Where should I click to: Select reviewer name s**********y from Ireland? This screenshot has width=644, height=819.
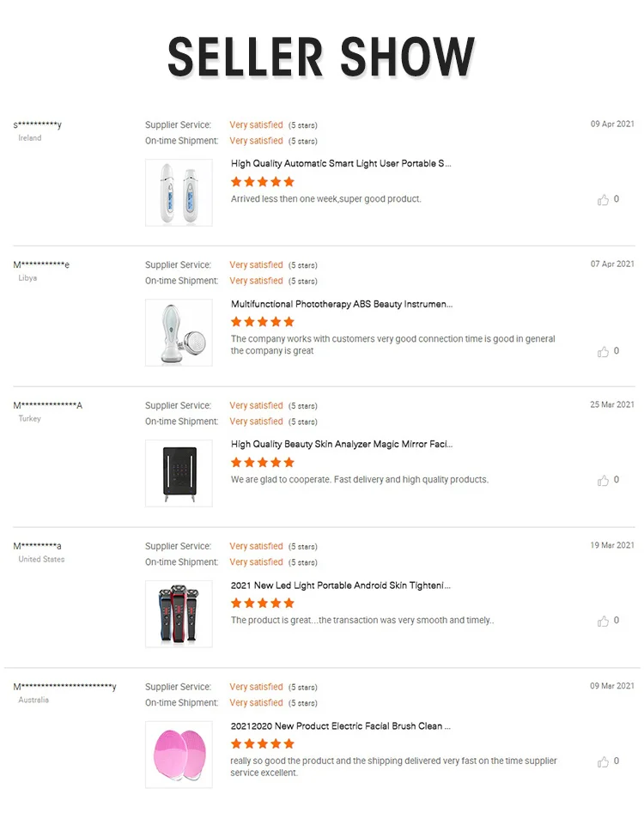click(x=38, y=125)
